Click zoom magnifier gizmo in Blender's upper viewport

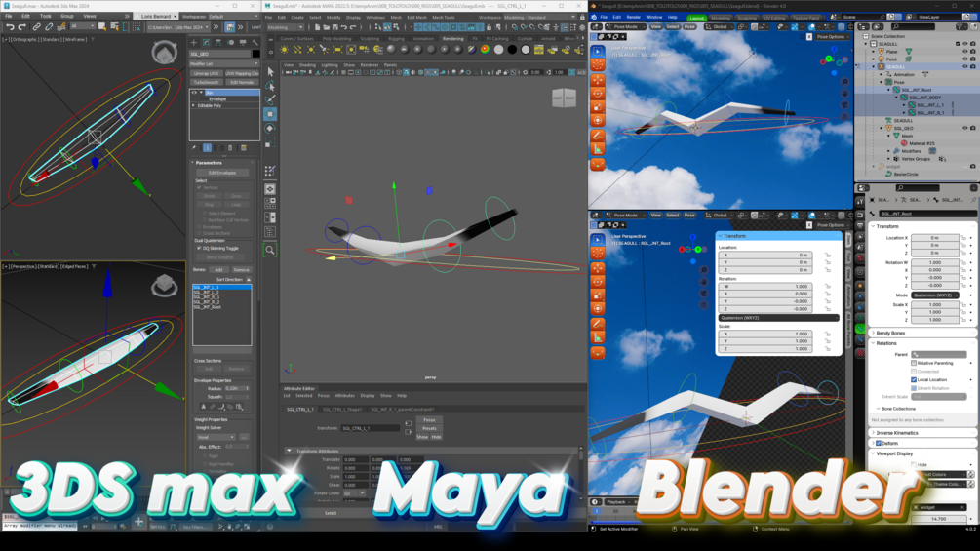tap(845, 82)
